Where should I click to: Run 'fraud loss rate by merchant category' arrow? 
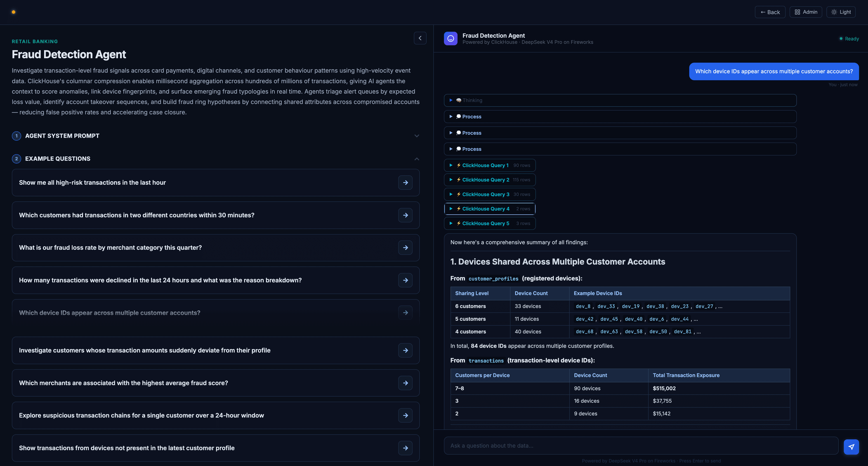coord(405,248)
